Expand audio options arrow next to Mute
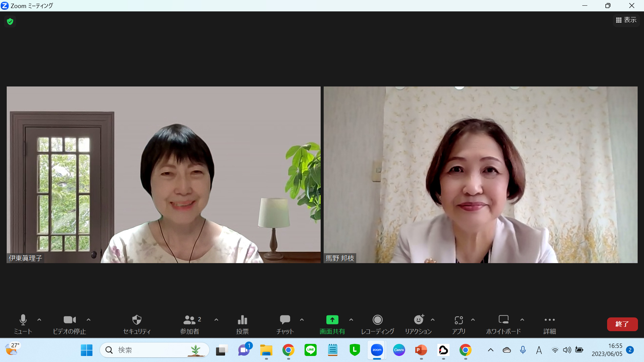This screenshot has width=644, height=362. click(x=39, y=320)
